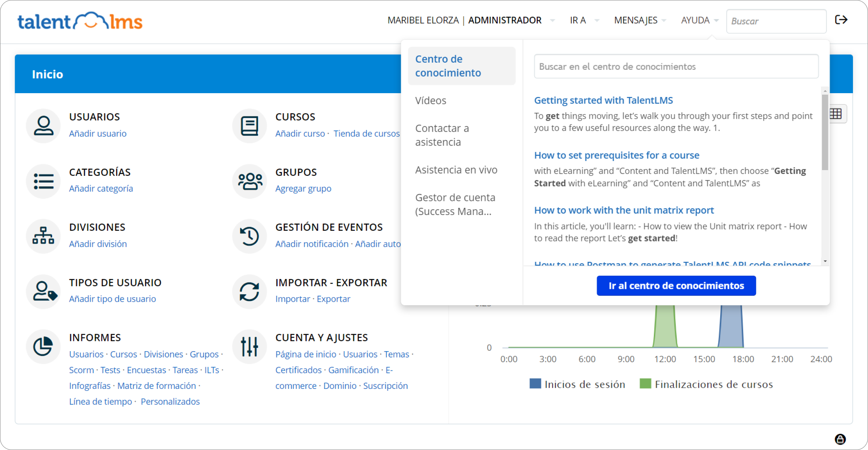Viewport: 868px width, 450px height.
Task: Select Gestor de cuenta (Success Manager)
Action: 455,204
